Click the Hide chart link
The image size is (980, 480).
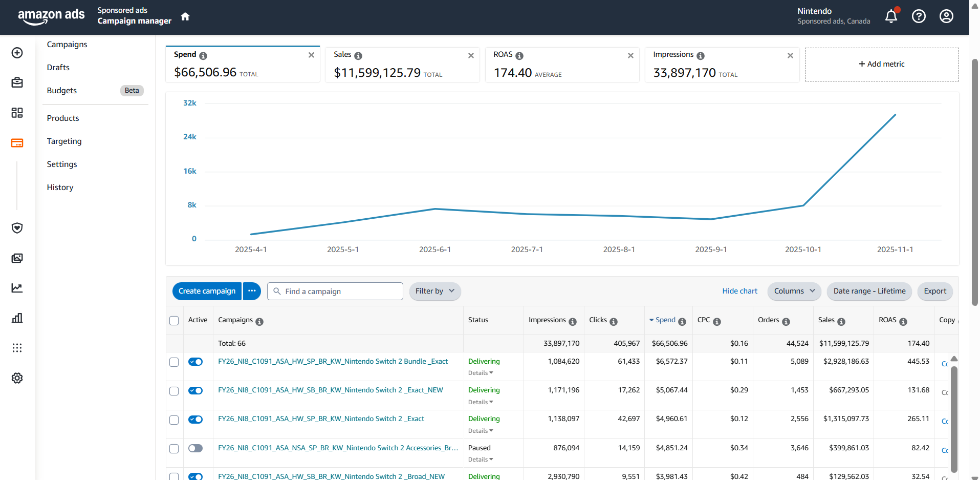[x=739, y=291]
